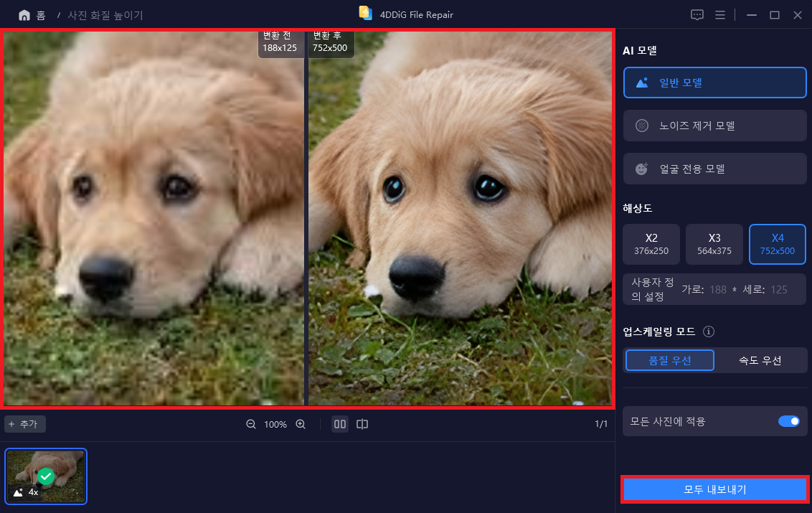Viewport: 812px width, 513px height.
Task: Choose X3 564x375 resolution
Action: (x=714, y=244)
